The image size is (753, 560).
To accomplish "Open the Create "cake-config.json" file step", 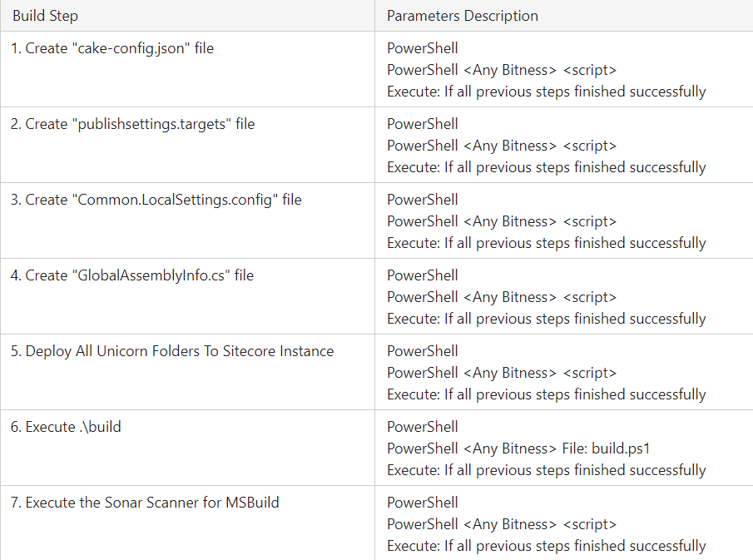I will coord(112,48).
